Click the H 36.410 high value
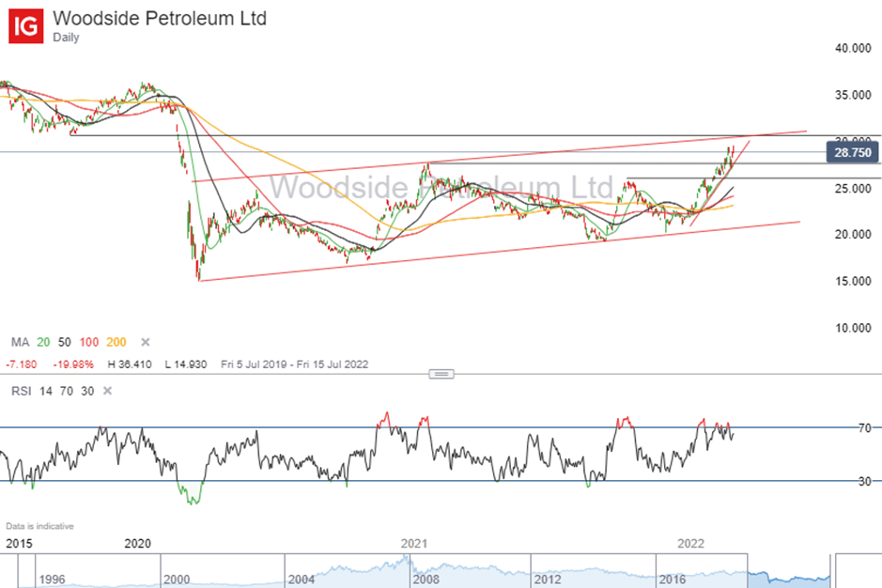The height and width of the screenshot is (588, 882). 130,364
